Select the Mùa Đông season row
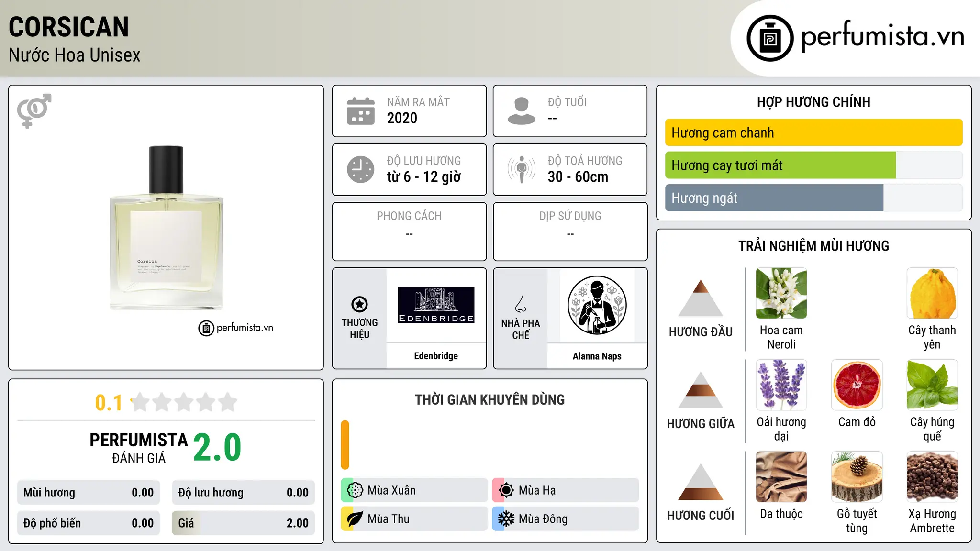 point(565,519)
